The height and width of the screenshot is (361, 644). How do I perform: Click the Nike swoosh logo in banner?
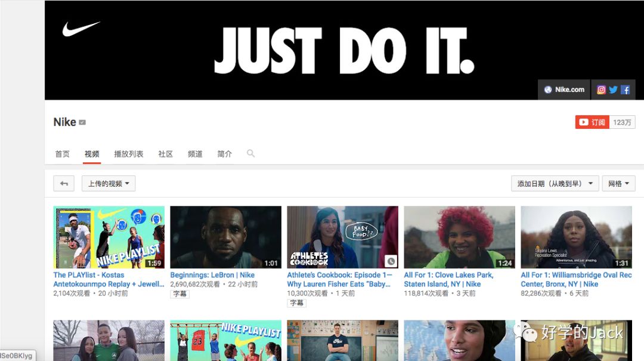click(x=81, y=28)
